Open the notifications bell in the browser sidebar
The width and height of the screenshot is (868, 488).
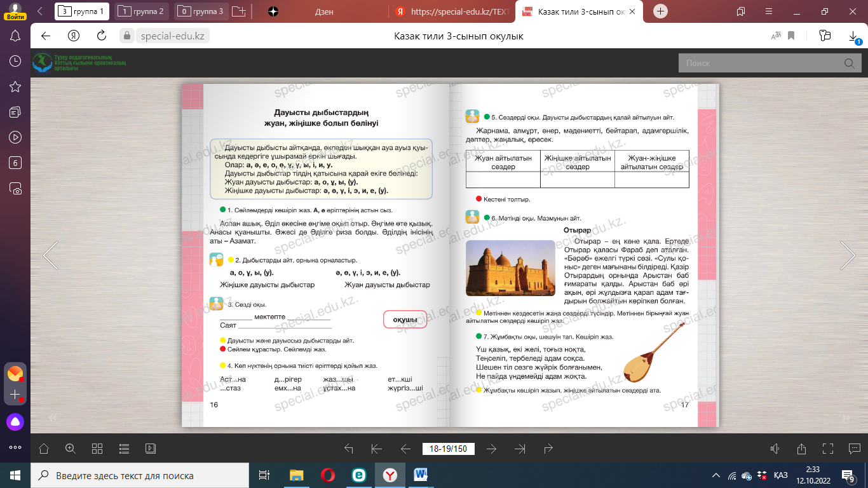coord(16,36)
